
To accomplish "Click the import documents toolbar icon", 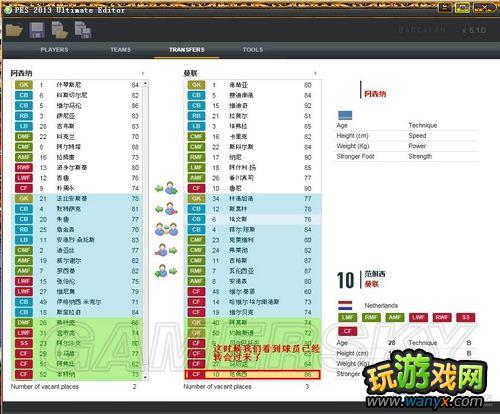I will [x=60, y=30].
